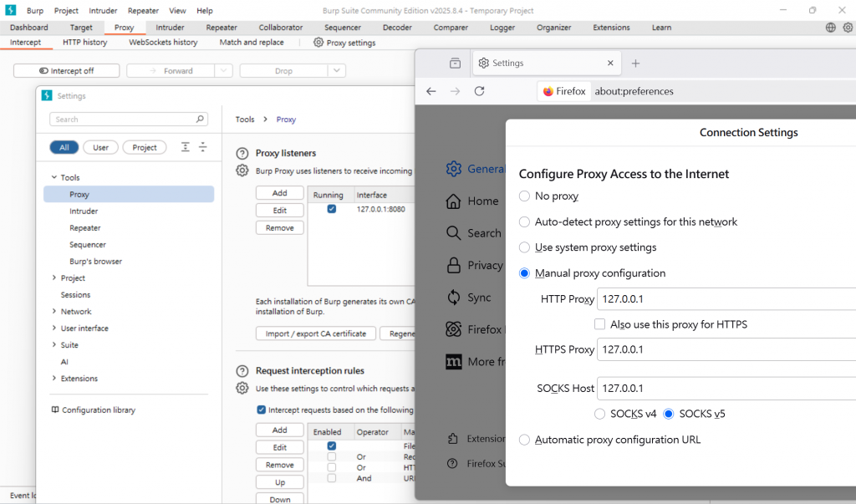Click the Firefox Support question icon
The image size is (856, 504).
pos(452,464)
